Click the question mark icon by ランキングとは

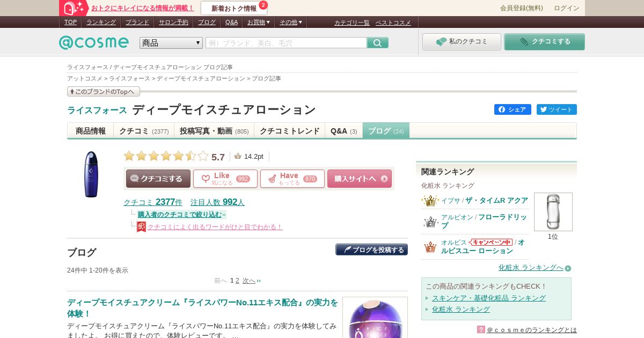point(481,329)
